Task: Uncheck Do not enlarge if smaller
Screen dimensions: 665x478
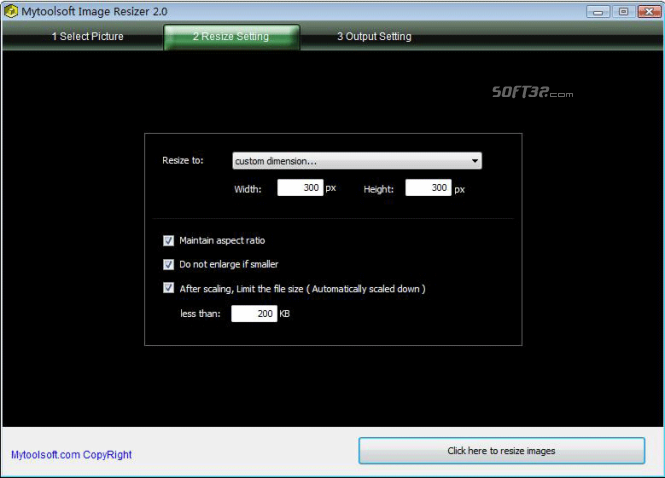Action: point(168,265)
